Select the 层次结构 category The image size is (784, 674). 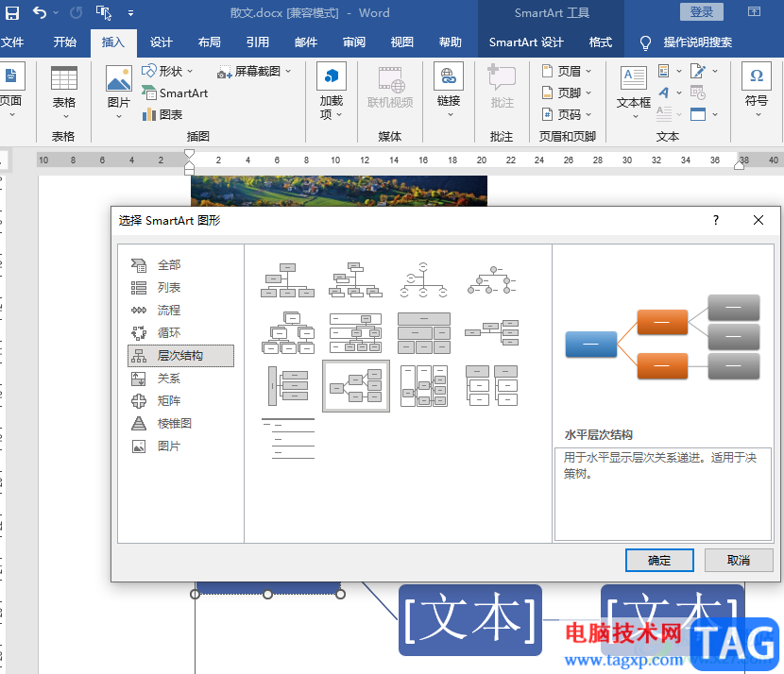pos(180,356)
